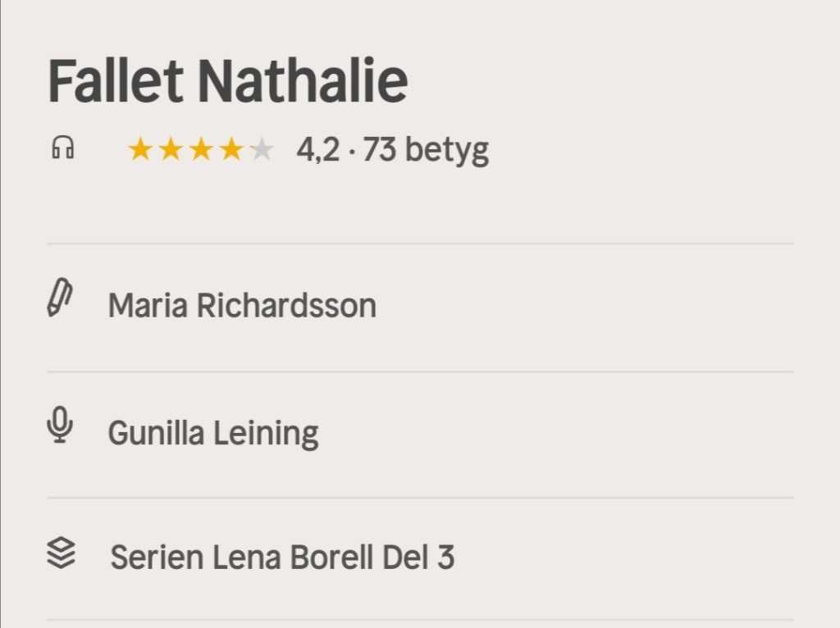Viewport: 840px width, 628px height.
Task: Click the divider between author and narrator
Action: pos(420,371)
